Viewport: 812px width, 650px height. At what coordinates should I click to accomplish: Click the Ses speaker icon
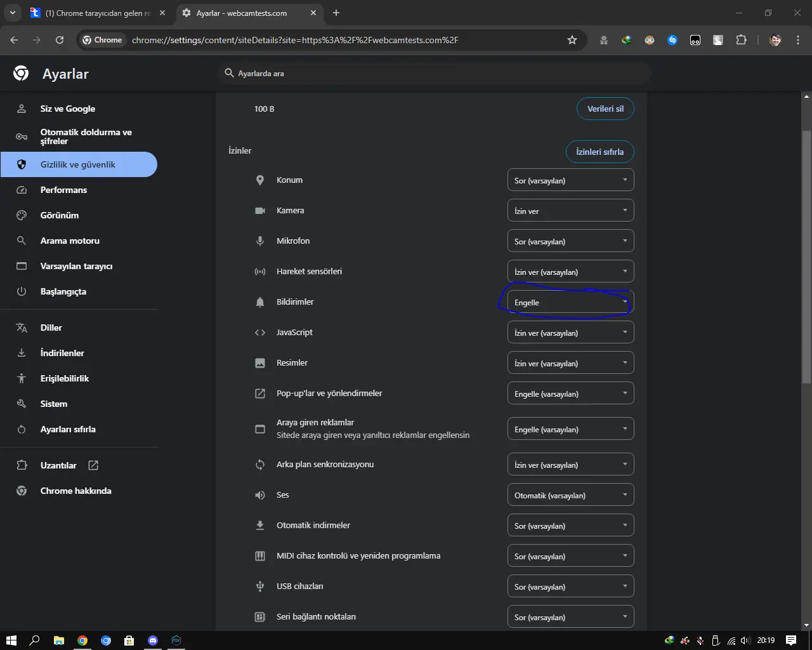click(x=260, y=495)
